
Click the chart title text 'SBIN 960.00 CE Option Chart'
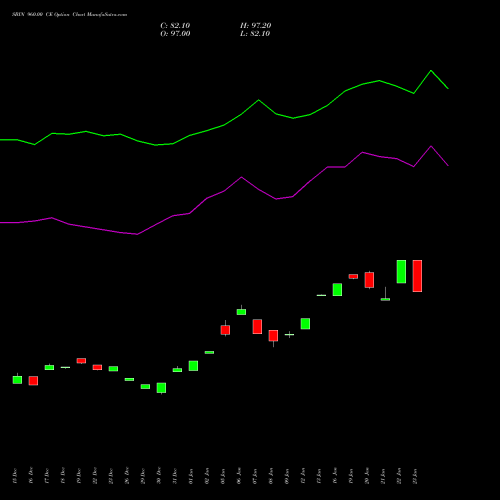[x=49, y=15]
